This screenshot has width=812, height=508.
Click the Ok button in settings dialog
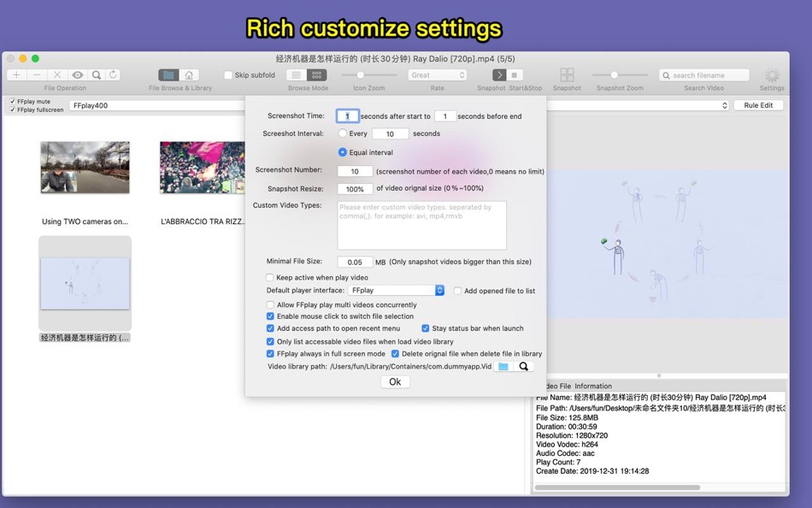[395, 381]
